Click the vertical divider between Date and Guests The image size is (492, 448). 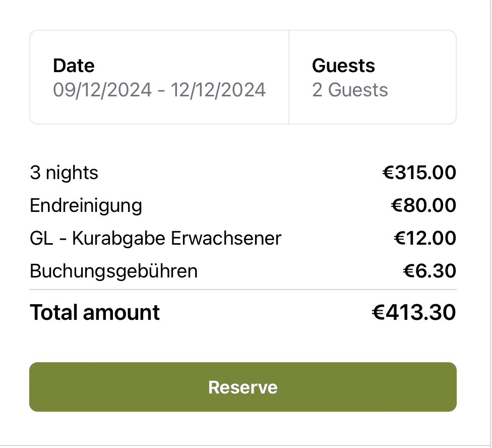point(289,77)
